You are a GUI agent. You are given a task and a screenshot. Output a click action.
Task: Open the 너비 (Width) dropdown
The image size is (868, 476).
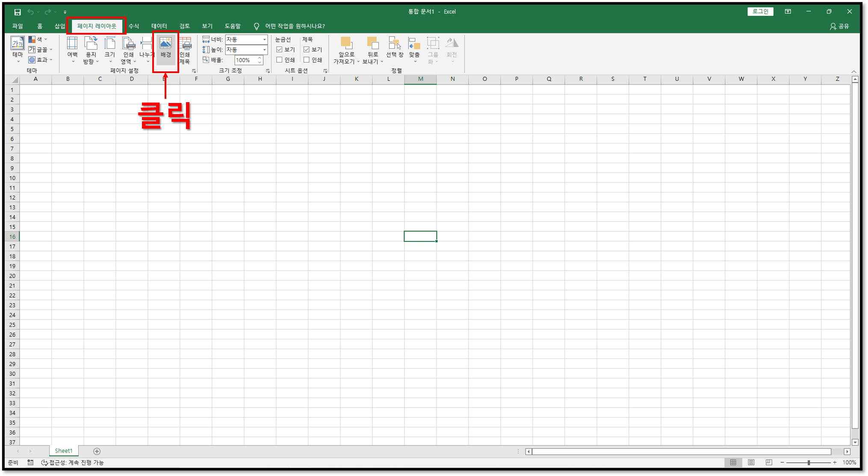tap(264, 39)
